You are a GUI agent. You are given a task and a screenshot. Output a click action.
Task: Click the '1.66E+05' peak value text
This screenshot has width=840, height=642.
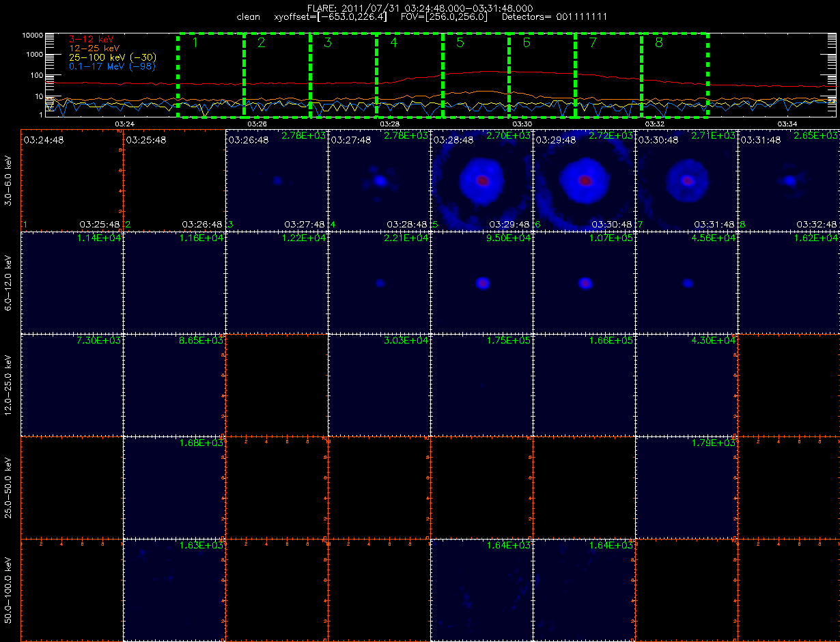coord(612,341)
